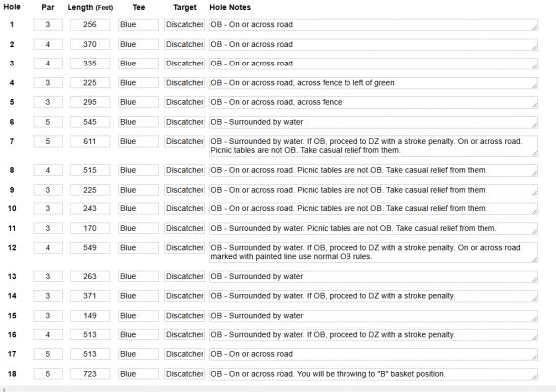The image size is (556, 392).
Task: Click the hole 18 notes about "B" basket
Action: point(373,375)
